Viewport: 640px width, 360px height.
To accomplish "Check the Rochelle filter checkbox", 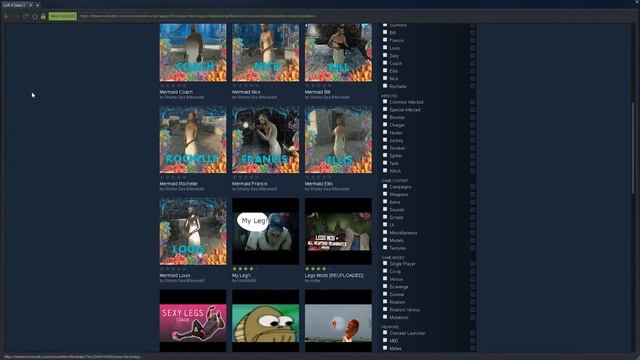I will 385,86.
